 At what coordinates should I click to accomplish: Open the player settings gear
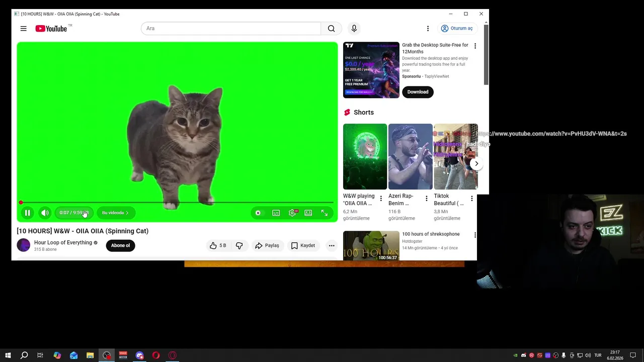(292, 213)
